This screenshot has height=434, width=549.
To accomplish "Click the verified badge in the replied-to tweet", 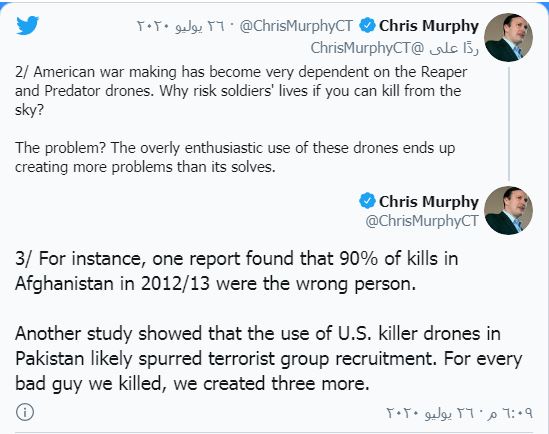I will pos(367,26).
